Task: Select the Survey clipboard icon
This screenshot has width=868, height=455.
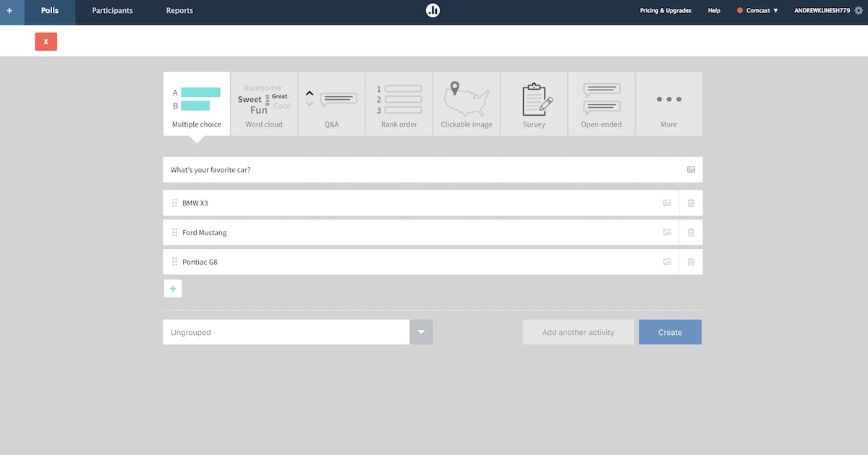Action: (x=537, y=100)
